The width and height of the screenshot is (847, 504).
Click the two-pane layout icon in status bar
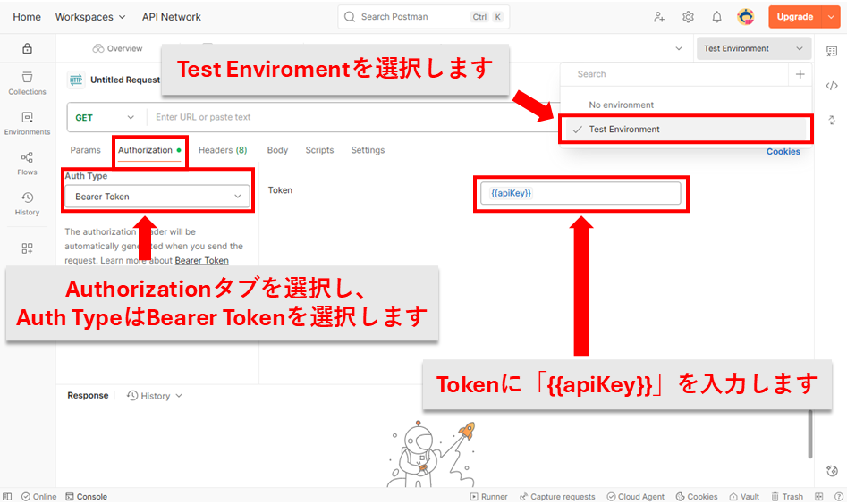tap(819, 497)
